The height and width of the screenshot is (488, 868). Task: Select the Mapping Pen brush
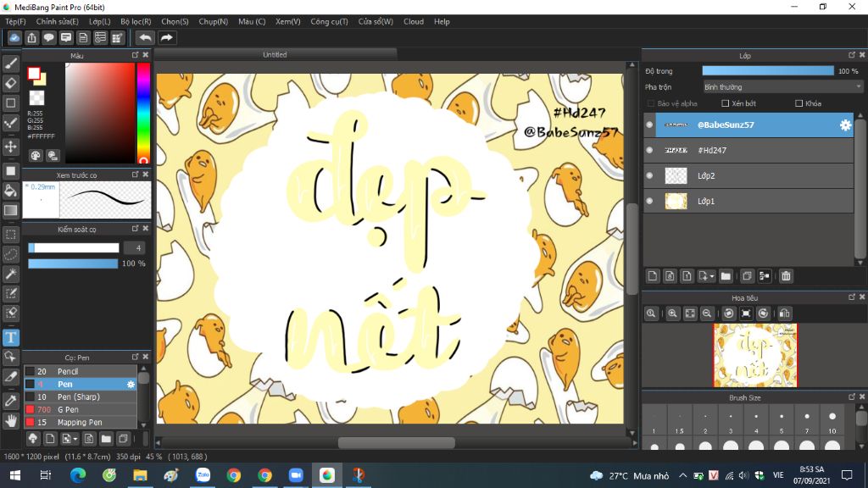click(81, 422)
